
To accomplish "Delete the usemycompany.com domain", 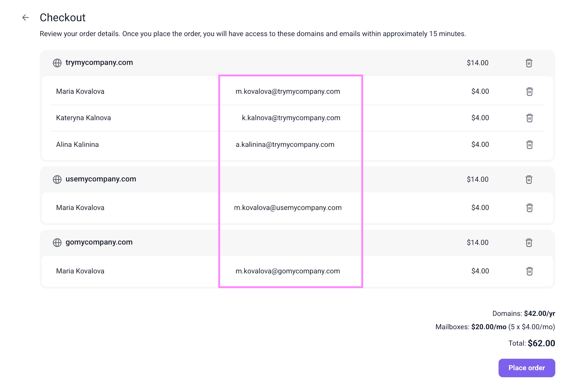I will [x=529, y=179].
